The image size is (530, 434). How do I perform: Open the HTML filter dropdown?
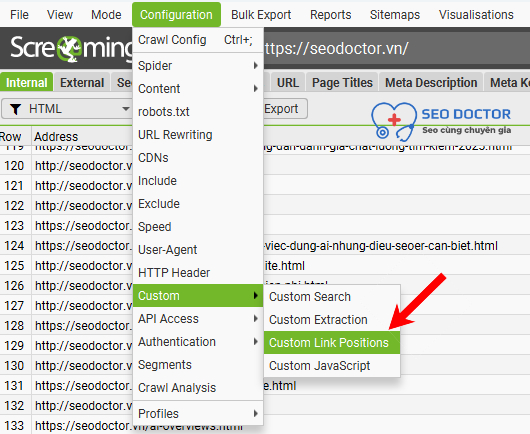tap(67, 109)
